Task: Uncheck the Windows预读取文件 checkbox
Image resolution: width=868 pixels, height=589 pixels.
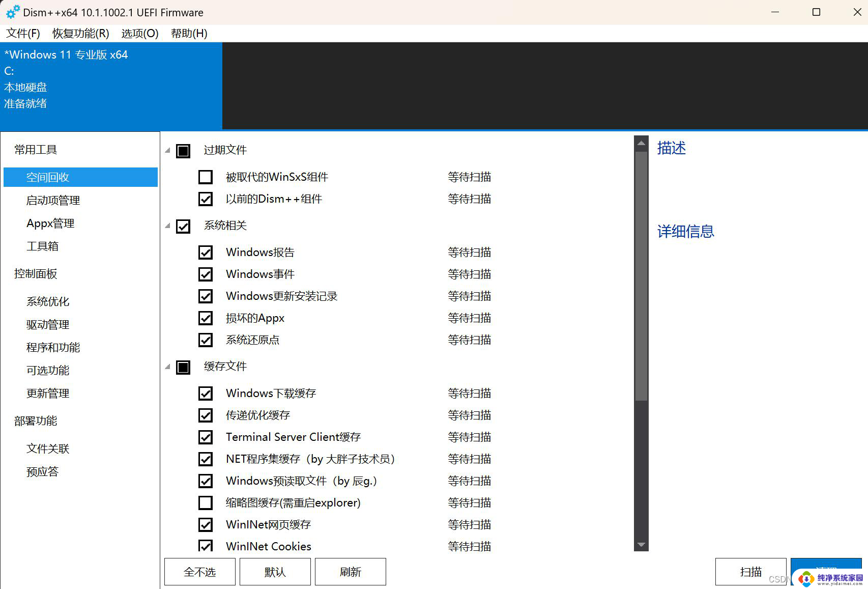Action: click(x=206, y=481)
